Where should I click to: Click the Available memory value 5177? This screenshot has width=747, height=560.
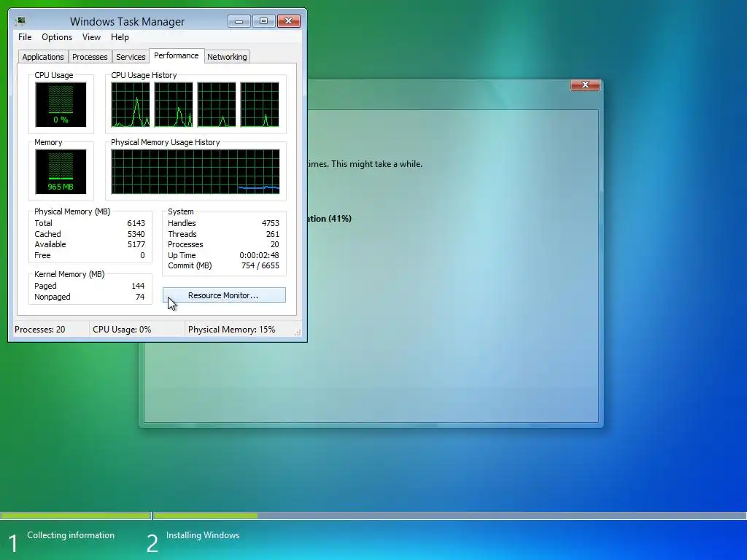tap(136, 245)
